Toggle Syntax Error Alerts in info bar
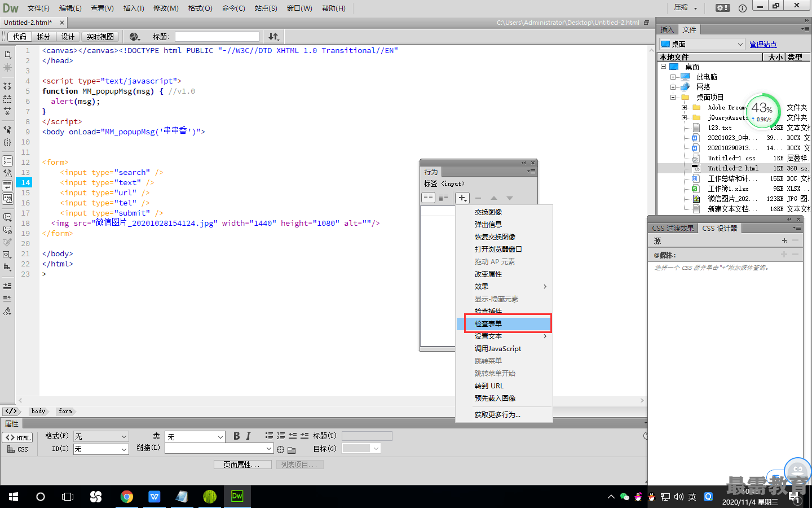This screenshot has width=812, height=508. click(x=8, y=198)
